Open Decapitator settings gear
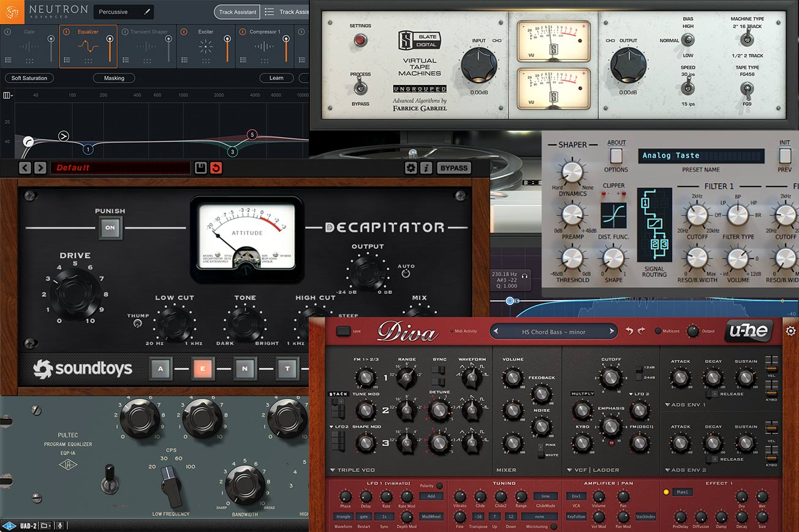799x532 pixels. (411, 168)
